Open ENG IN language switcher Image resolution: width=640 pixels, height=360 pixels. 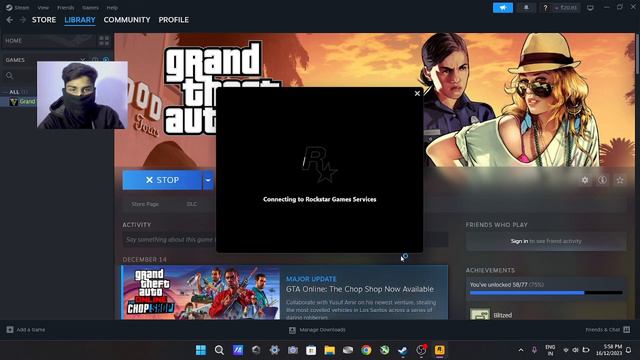[550, 350]
